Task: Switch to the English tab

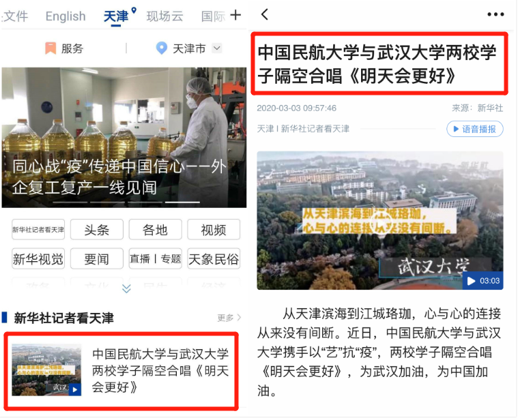Action: (x=66, y=16)
